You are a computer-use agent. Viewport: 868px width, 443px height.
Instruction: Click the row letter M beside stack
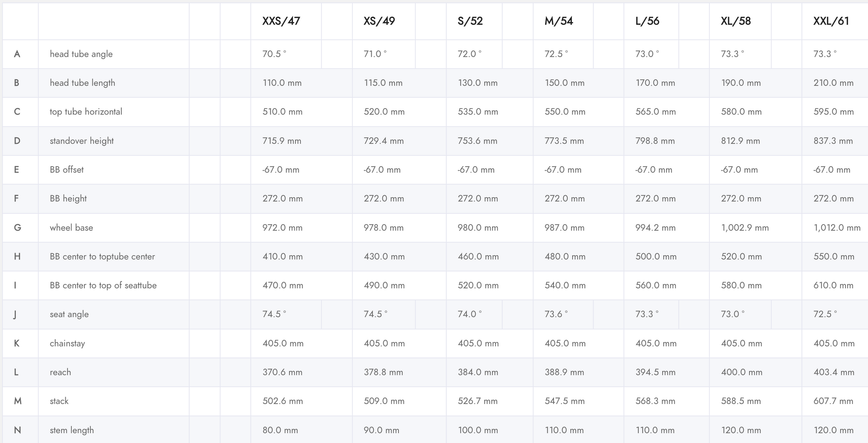pyautogui.click(x=17, y=401)
